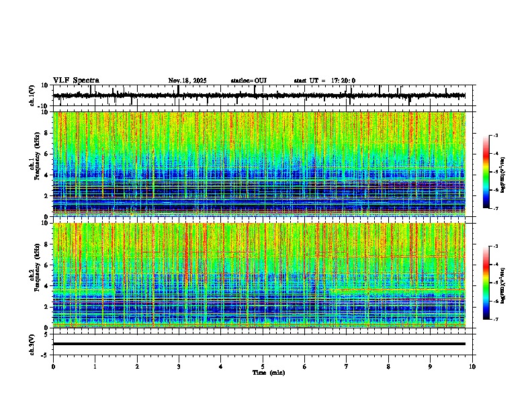Select the date text "Nov.18, 2025"
Image resolution: width=532 pixels, height=411 pixels.
(187, 81)
